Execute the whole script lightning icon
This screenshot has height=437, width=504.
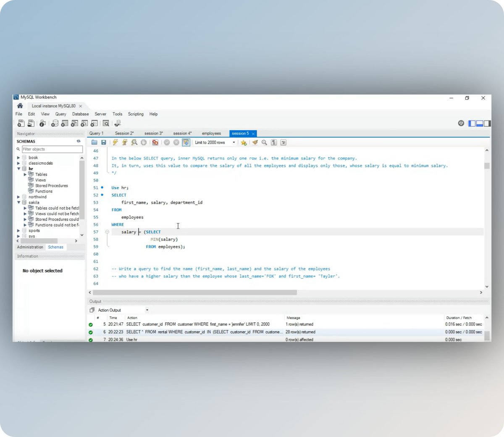pos(115,142)
